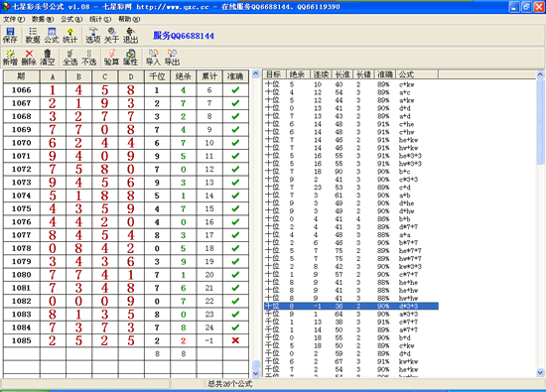The width and height of the screenshot is (546, 392).
Task: Click period cell 1078 in the left table
Action: click(x=21, y=248)
